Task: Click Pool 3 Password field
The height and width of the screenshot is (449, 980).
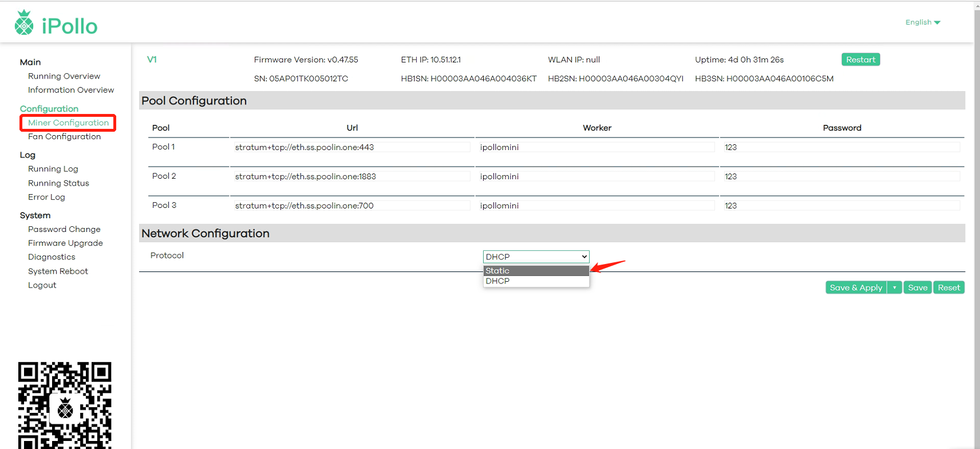Action: pos(841,206)
